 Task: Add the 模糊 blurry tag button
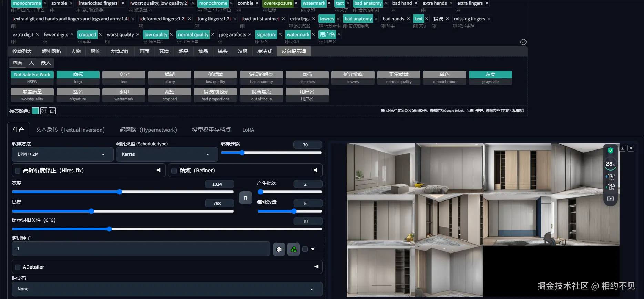click(x=170, y=78)
